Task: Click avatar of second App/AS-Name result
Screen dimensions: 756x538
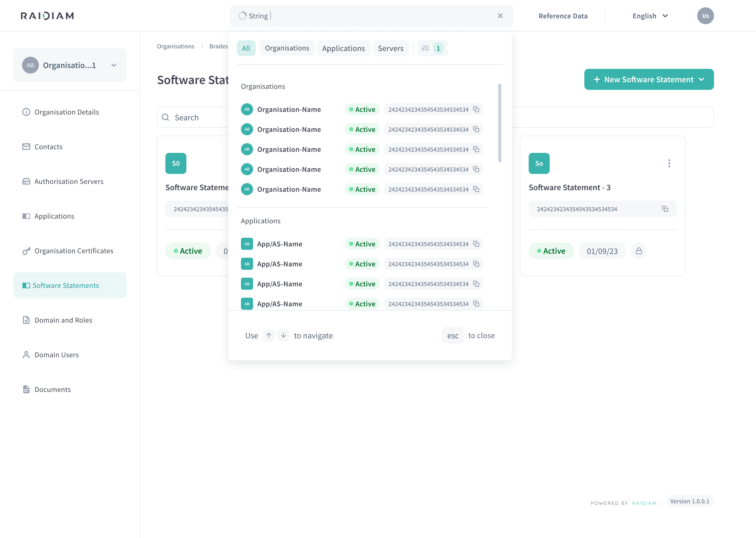Action: coord(247,264)
